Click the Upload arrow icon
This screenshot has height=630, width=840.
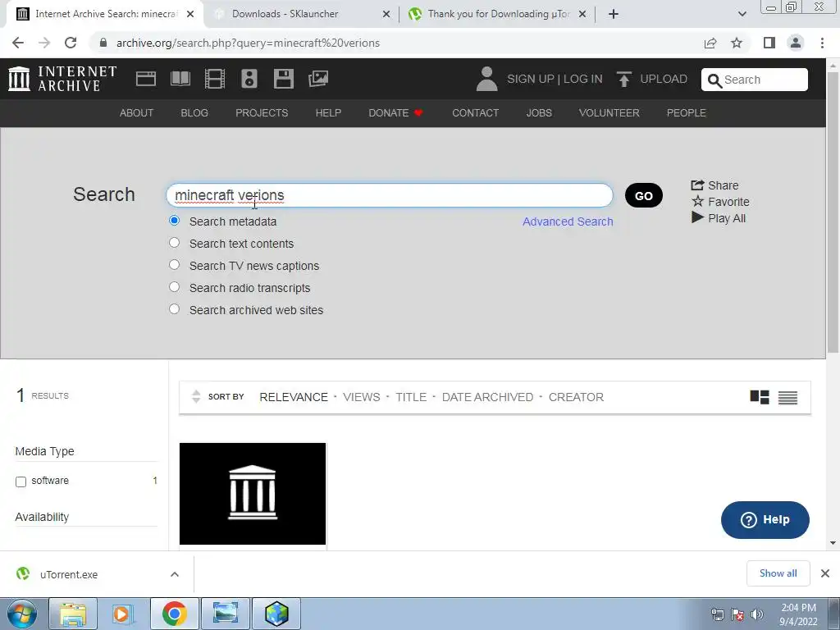tap(623, 79)
